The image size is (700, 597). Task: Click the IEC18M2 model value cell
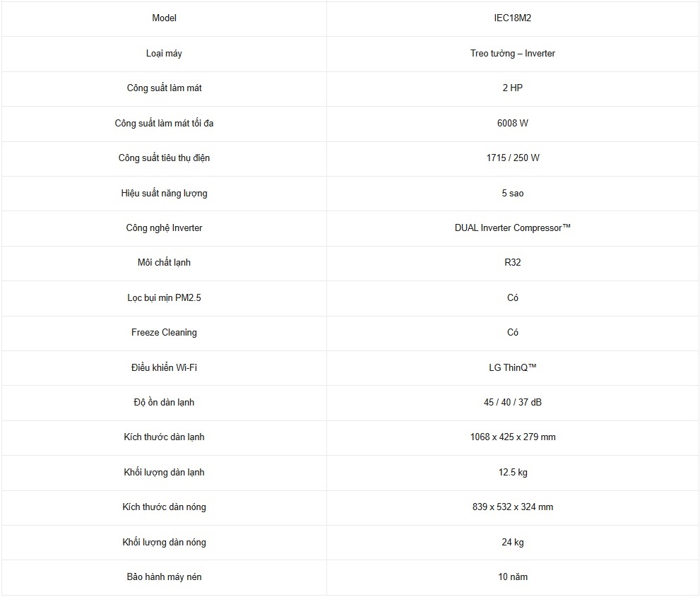(512, 18)
